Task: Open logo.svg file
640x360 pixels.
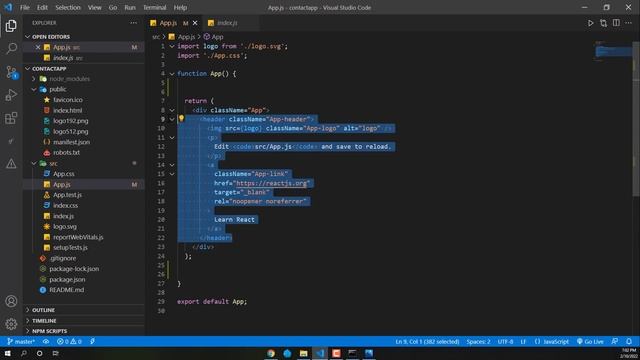Action: coord(64,227)
